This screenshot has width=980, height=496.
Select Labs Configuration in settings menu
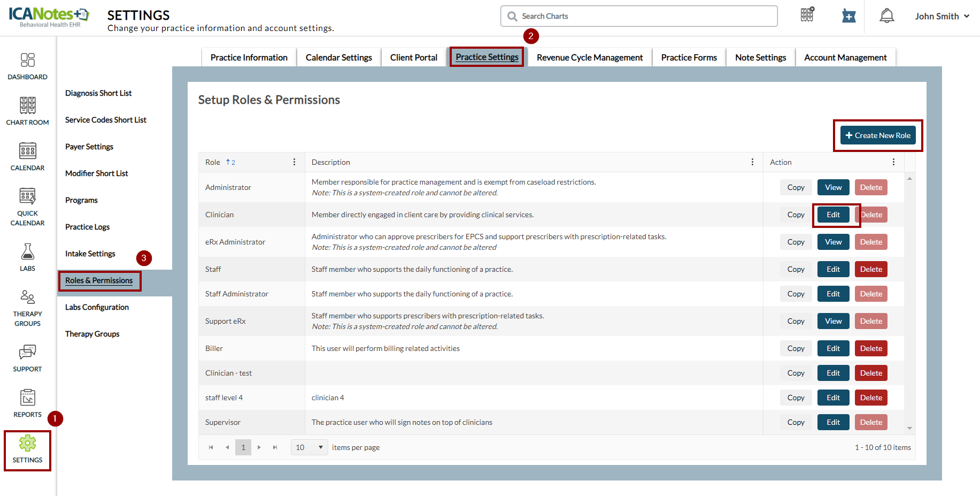97,307
